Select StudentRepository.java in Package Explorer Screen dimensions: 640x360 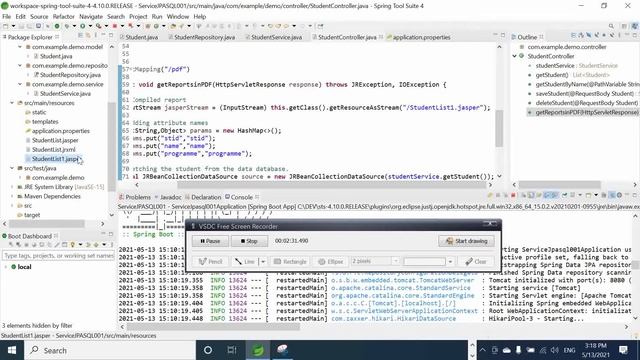click(x=70, y=75)
